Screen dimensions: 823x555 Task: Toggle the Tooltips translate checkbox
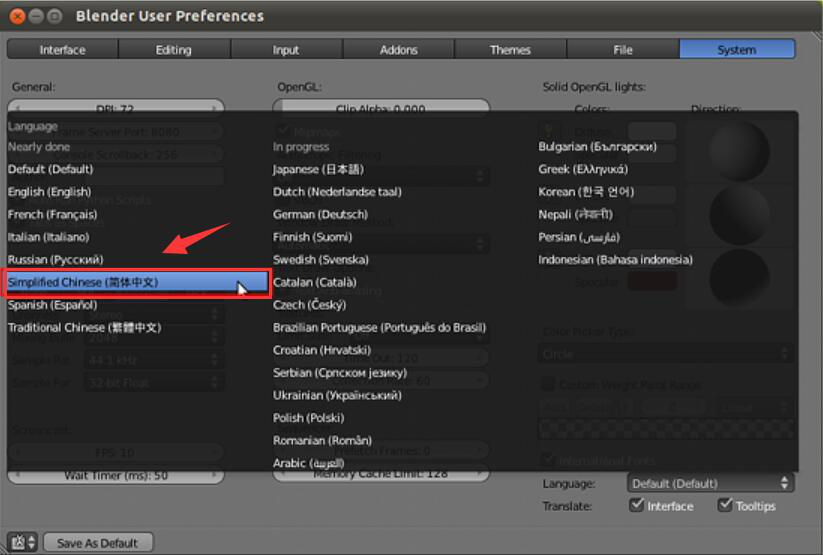[725, 505]
